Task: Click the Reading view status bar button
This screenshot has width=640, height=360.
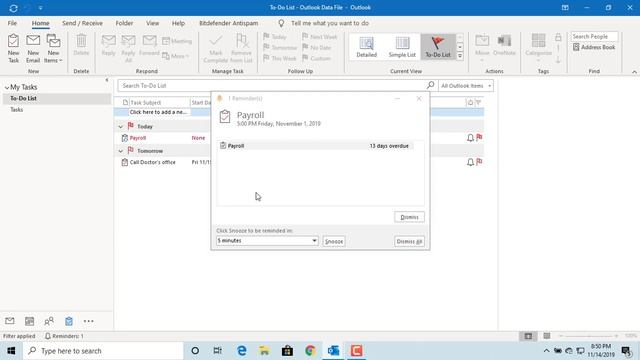Action: coord(547,336)
